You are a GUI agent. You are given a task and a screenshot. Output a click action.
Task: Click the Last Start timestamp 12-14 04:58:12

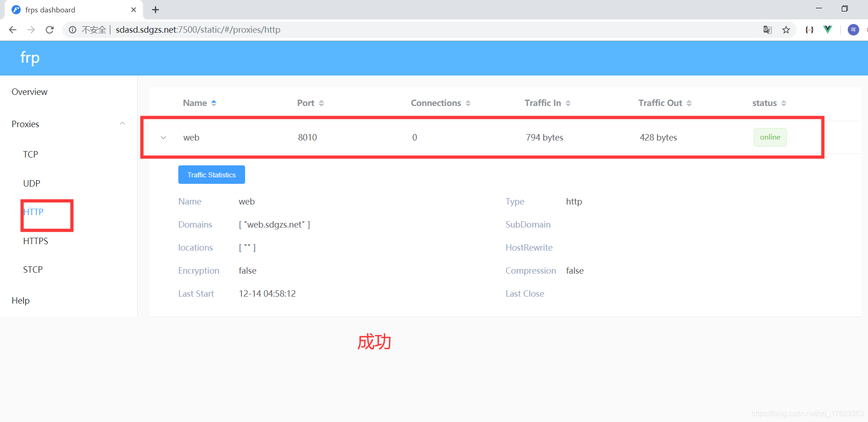pos(267,294)
